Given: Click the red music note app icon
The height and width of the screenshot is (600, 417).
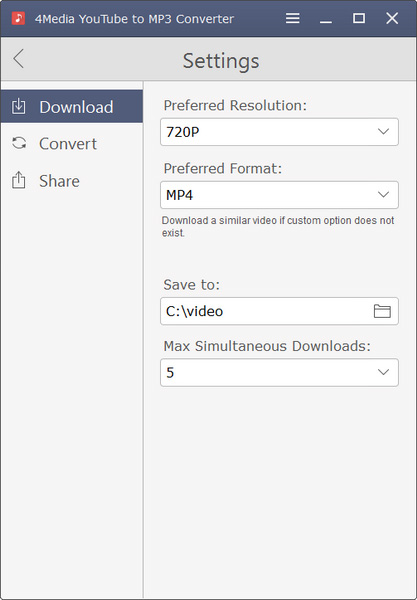Looking at the screenshot, I should click(18, 18).
